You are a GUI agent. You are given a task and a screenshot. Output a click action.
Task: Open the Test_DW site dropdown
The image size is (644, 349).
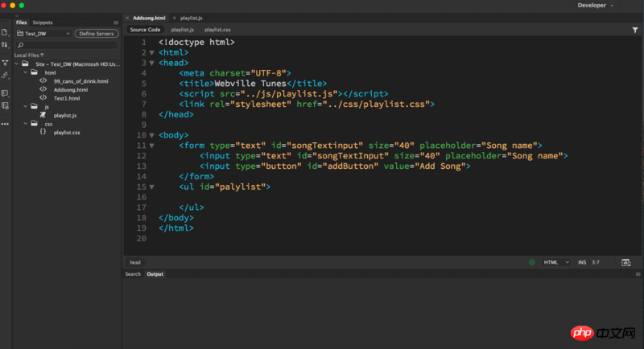tap(43, 34)
